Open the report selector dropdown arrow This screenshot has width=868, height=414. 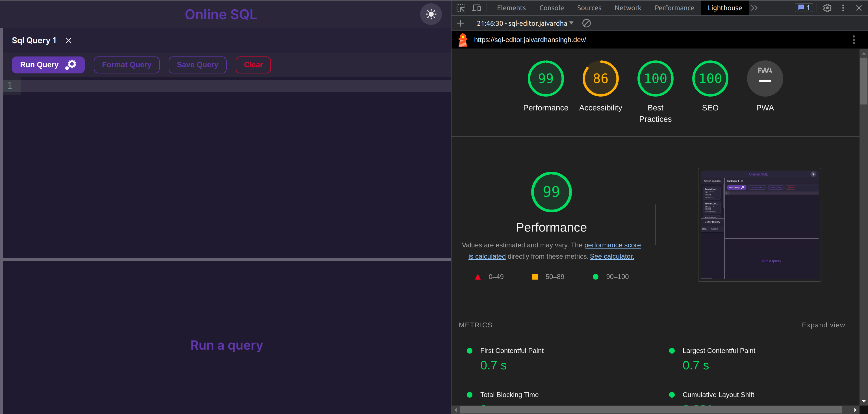tap(571, 23)
